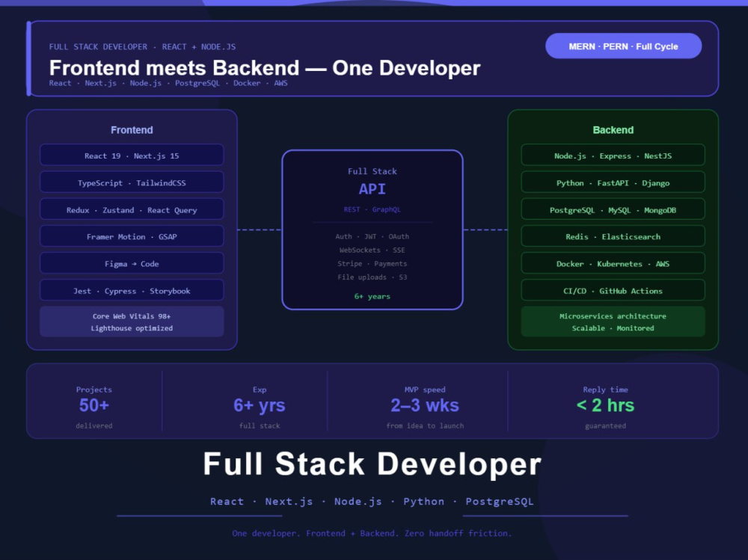This screenshot has height=560, width=748.
Task: Click the big 'Full Stack Developer' title
Action: (x=372, y=464)
